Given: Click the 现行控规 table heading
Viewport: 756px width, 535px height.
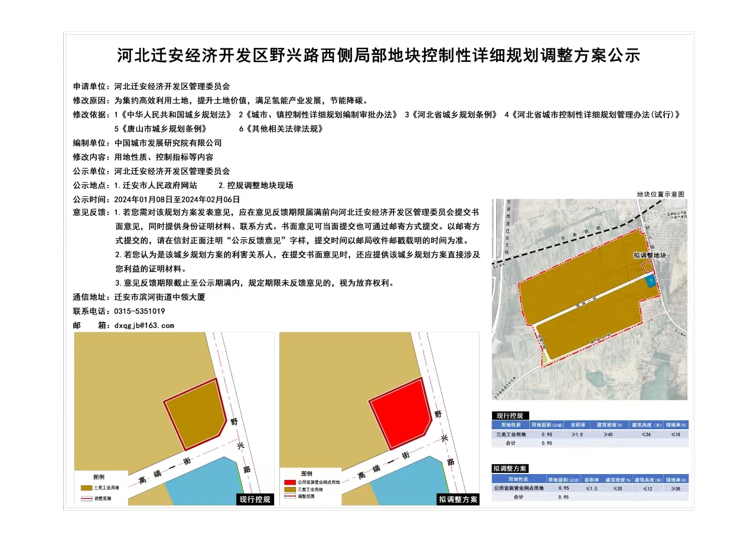Looking at the screenshot, I should coord(511,416).
